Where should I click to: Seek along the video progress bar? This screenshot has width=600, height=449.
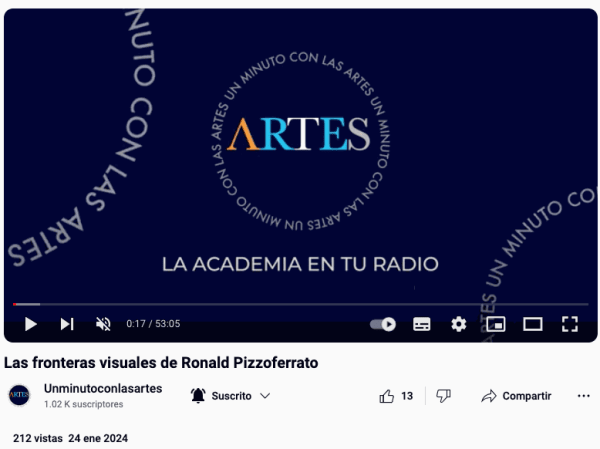300,304
